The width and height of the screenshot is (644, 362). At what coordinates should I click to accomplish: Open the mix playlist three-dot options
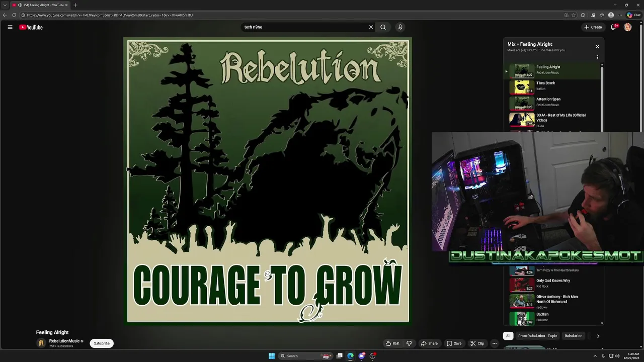click(x=597, y=57)
